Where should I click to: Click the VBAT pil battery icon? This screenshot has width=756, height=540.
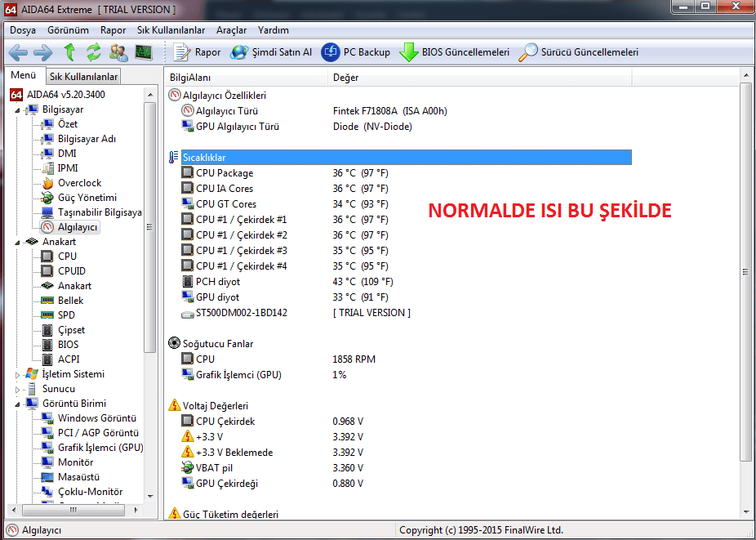coord(188,467)
